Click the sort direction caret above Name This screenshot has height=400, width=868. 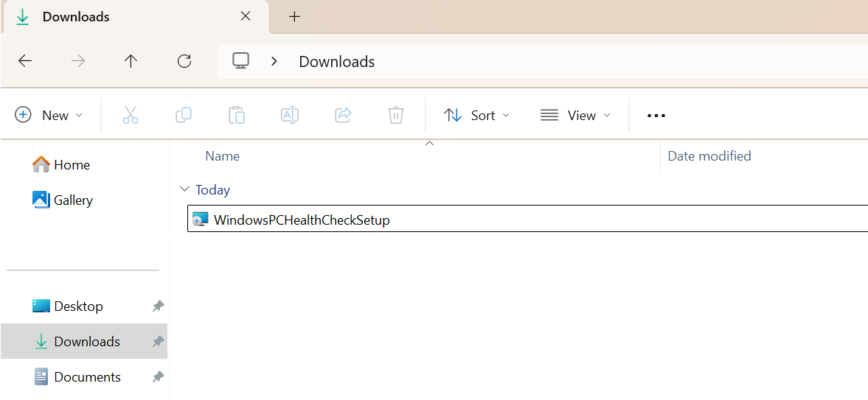(429, 144)
